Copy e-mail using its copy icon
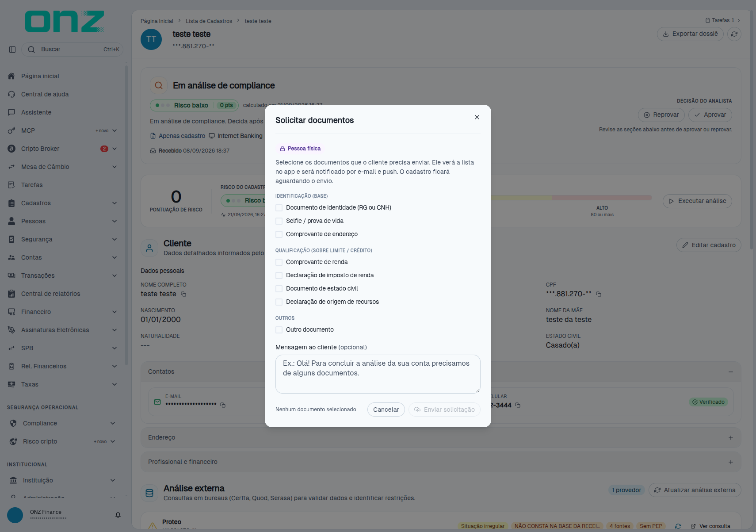The width and height of the screenshot is (756, 532). [x=223, y=405]
